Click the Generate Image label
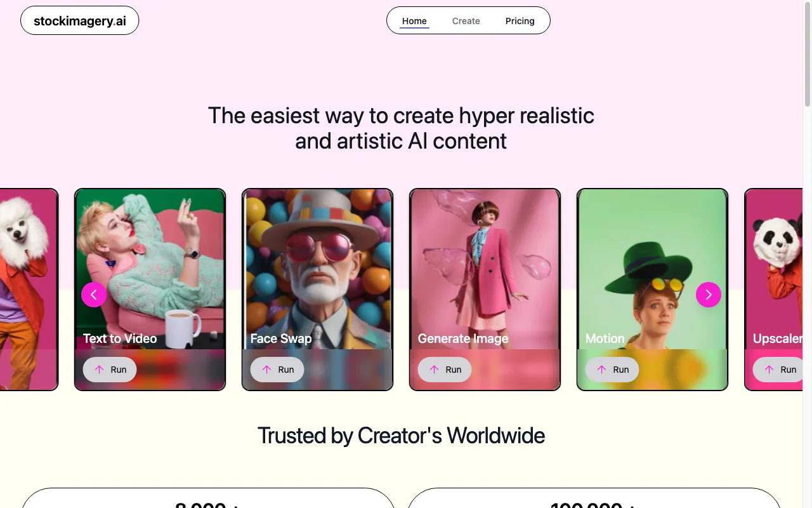Image resolution: width=812 pixels, height=508 pixels. (x=463, y=338)
